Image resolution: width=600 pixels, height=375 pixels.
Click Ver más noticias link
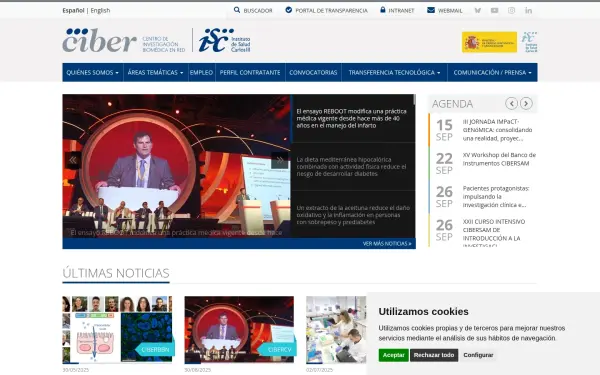(x=387, y=243)
